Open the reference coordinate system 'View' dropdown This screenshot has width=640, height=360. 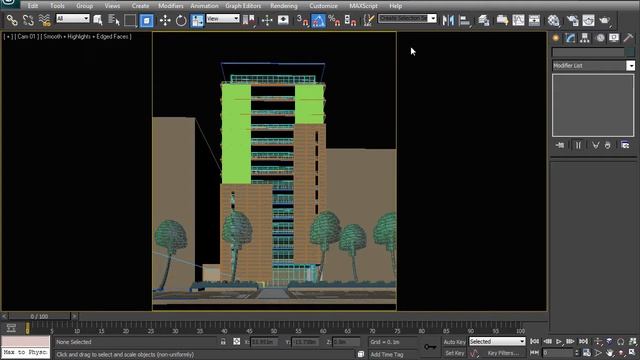pyautogui.click(x=222, y=18)
